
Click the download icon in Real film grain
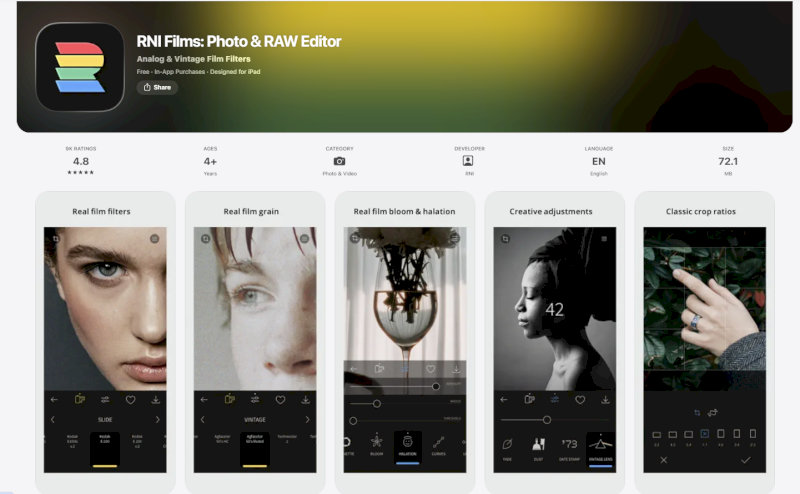306,400
